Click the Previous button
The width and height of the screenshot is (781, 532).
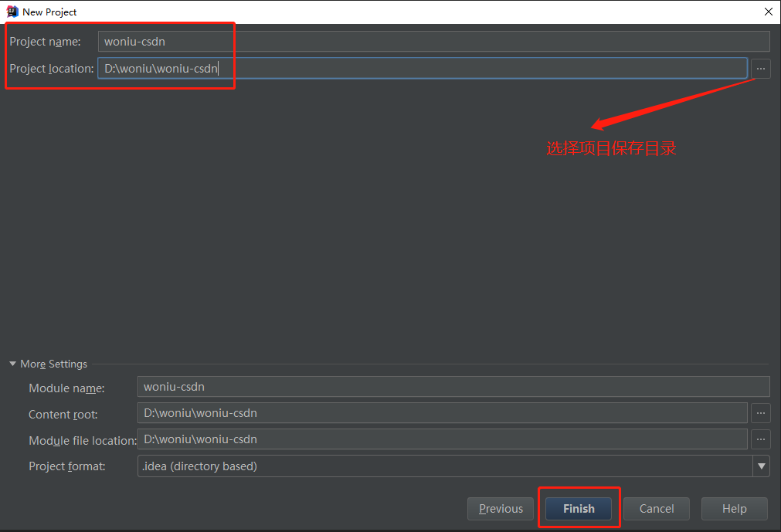pyautogui.click(x=501, y=508)
